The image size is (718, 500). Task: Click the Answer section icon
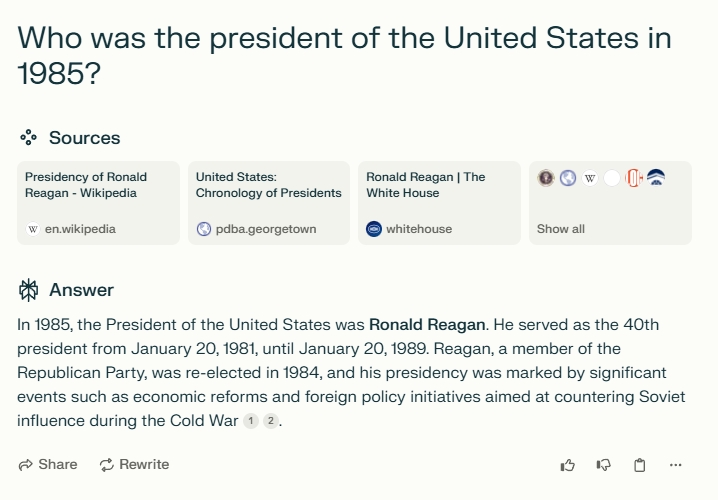click(28, 290)
